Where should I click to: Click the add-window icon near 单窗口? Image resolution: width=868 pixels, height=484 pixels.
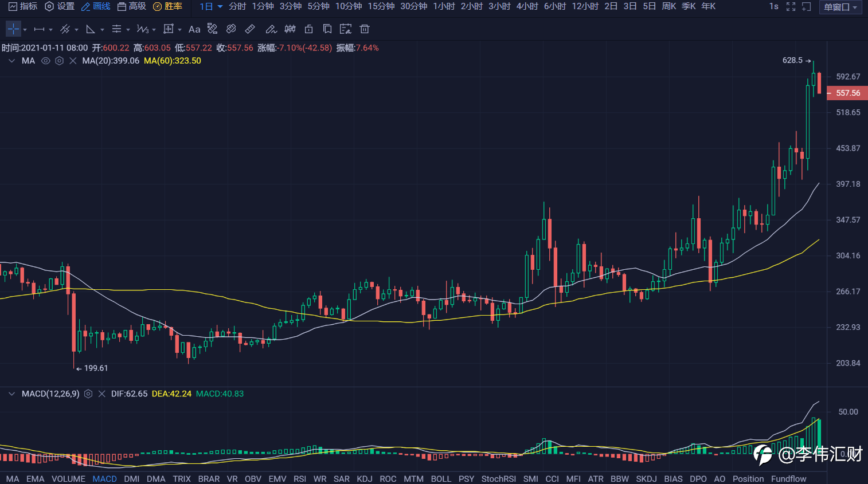click(x=807, y=7)
